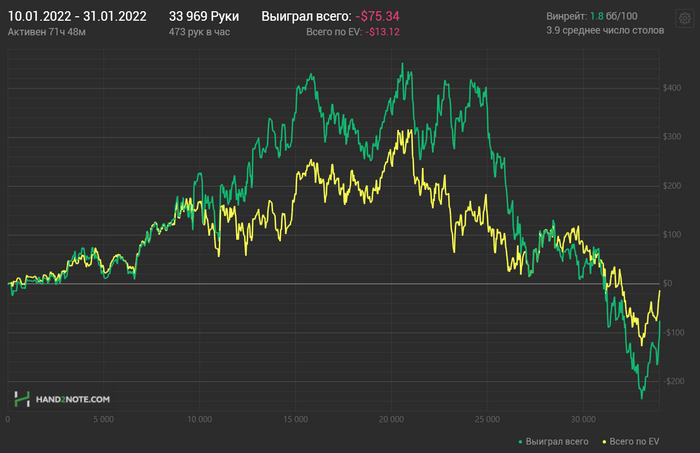Click the '33 969 Руки' hands count
Image resolution: width=700 pixels, height=453 pixels.
204,17
